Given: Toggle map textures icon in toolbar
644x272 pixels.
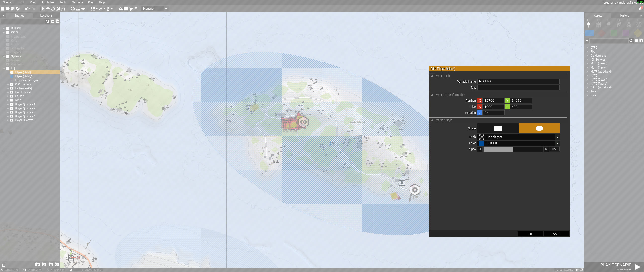Looking at the screenshot, I should (126, 9).
